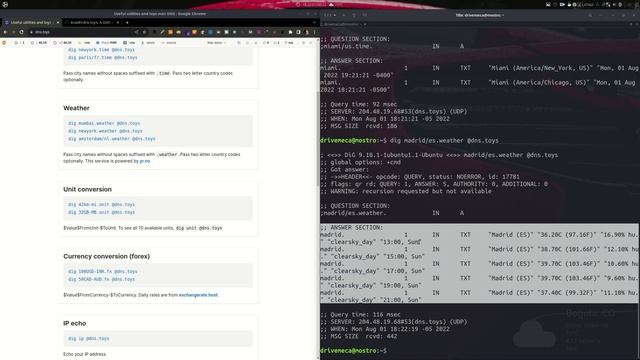This screenshot has width=640, height=360.
Task: Click 'dig paris/fr.time @dns.toys' code line
Action: pyautogui.click(x=103, y=58)
